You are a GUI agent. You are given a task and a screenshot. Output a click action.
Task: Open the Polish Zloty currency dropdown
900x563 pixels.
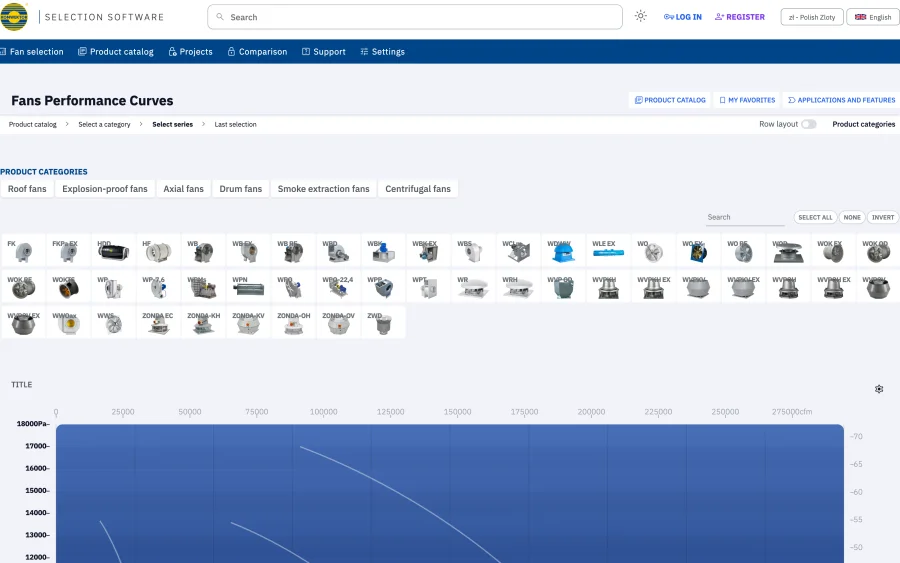[x=812, y=17]
